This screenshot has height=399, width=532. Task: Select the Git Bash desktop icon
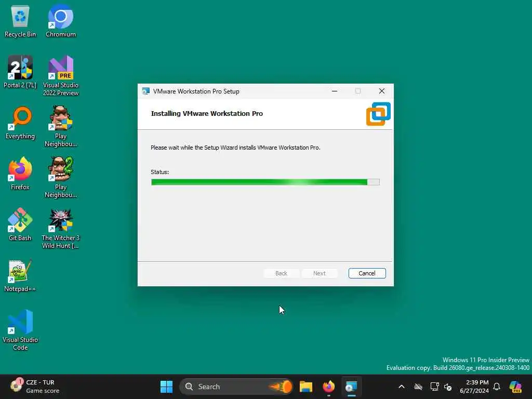[20, 224]
